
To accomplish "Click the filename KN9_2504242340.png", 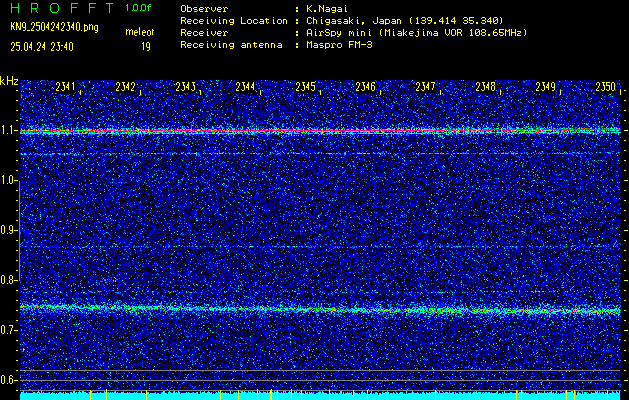I will 54,27.
